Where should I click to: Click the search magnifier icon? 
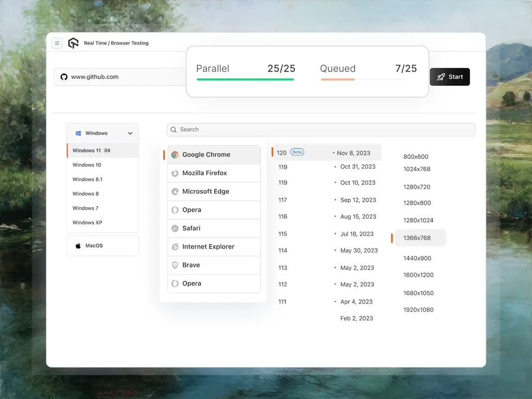click(x=173, y=130)
